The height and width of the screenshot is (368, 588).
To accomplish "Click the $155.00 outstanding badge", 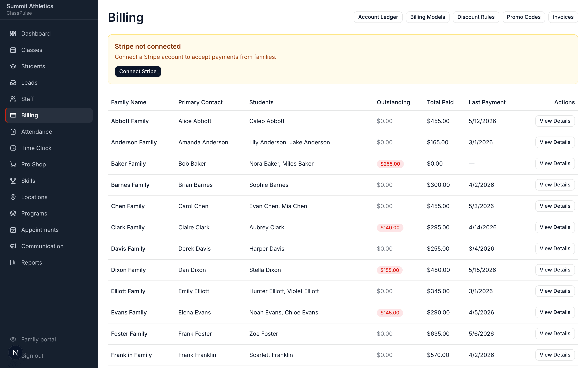I will [390, 270].
